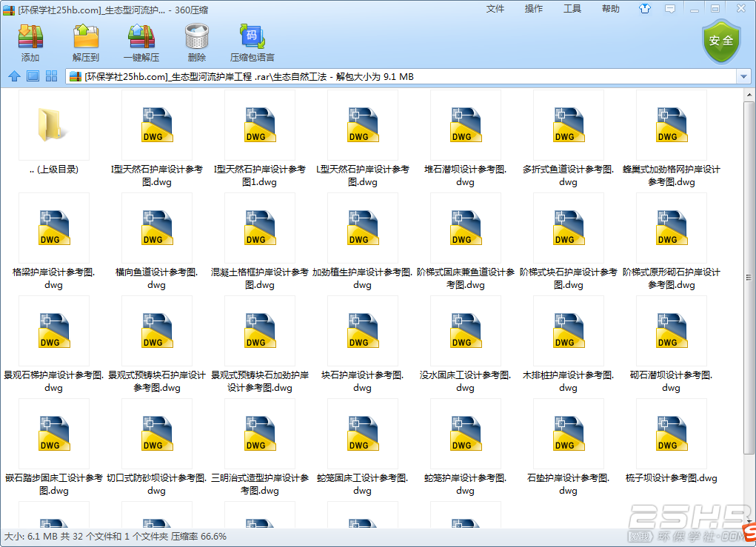Select the 蛇笼固床工设计参考图.dwg file icon

pos(363,434)
